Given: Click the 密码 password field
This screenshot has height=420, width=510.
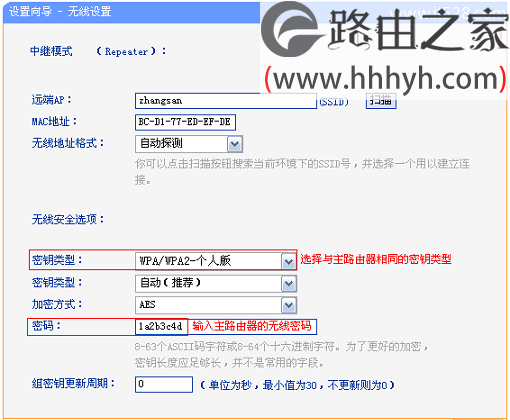Looking at the screenshot, I should (161, 327).
